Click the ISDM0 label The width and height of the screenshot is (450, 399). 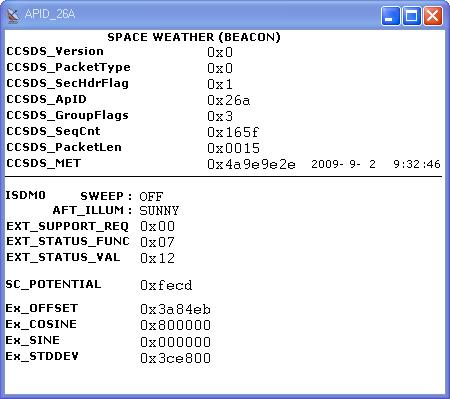(x=26, y=195)
